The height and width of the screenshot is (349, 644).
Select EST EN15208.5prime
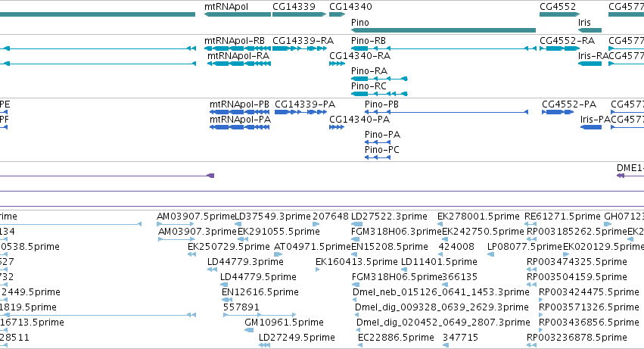click(390, 247)
